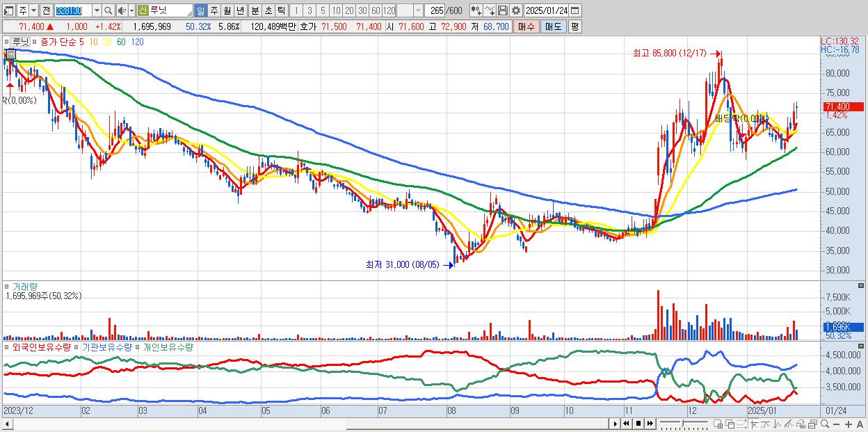Select the 120-day moving average label
The height and width of the screenshot is (432, 868).
(138, 42)
